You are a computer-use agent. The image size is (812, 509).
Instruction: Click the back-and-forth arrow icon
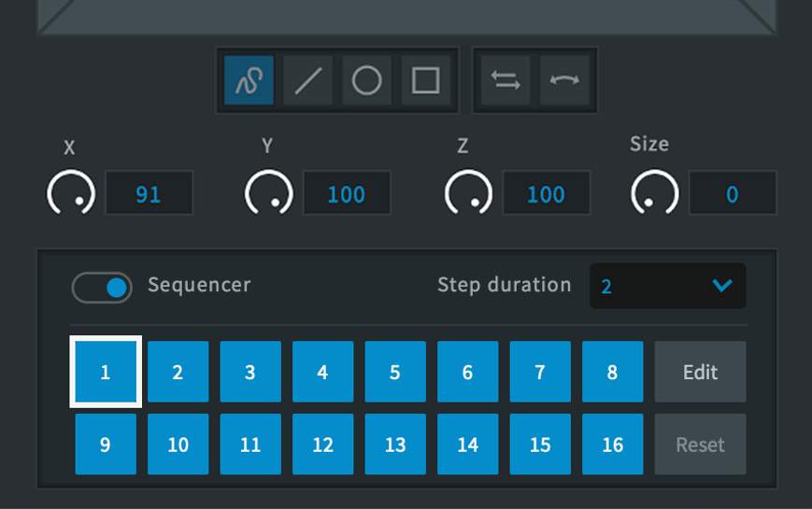(x=564, y=81)
